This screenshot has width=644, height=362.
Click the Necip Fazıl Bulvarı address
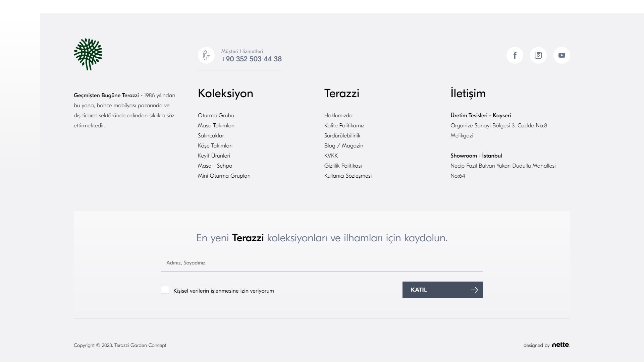(503, 171)
